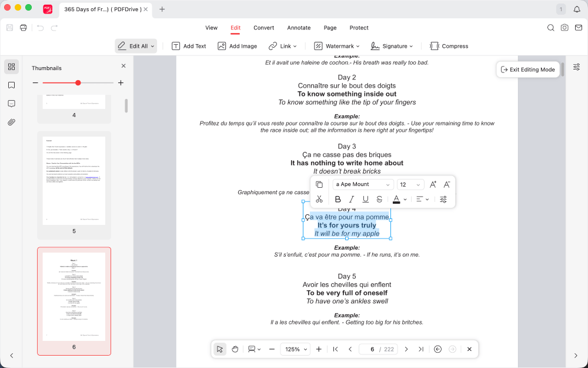Image resolution: width=588 pixels, height=368 pixels.
Task: Open the Attachments panel in the sidebar
Action: point(11,122)
